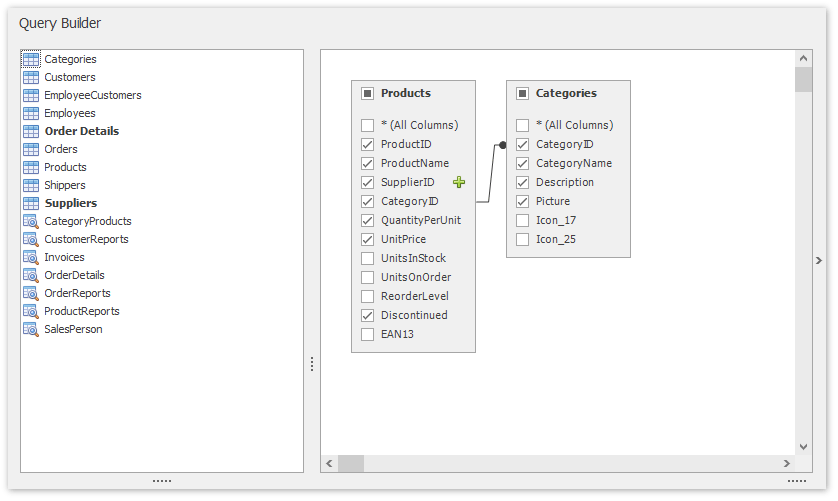Click the splitter between list and diagram

point(312,364)
